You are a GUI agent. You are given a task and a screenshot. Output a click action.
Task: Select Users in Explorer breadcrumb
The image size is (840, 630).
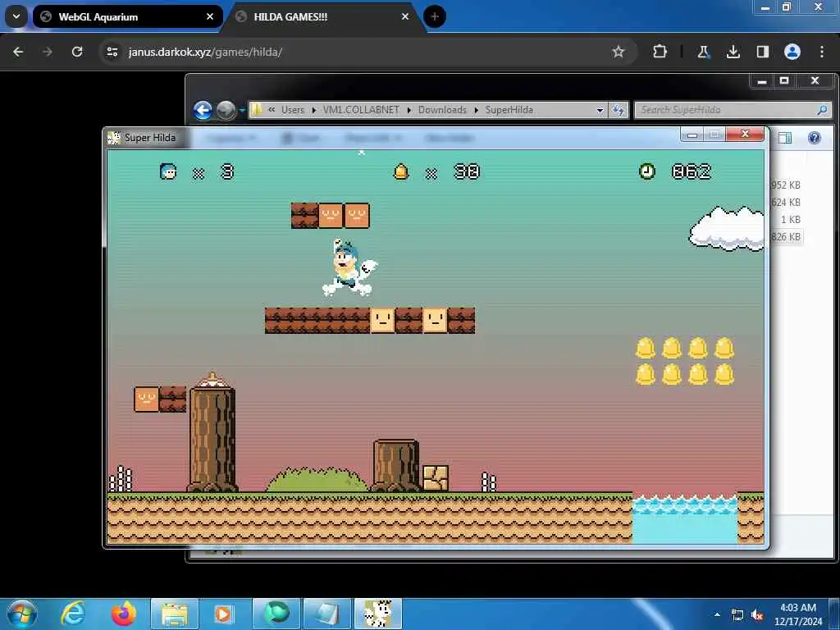[x=293, y=110]
